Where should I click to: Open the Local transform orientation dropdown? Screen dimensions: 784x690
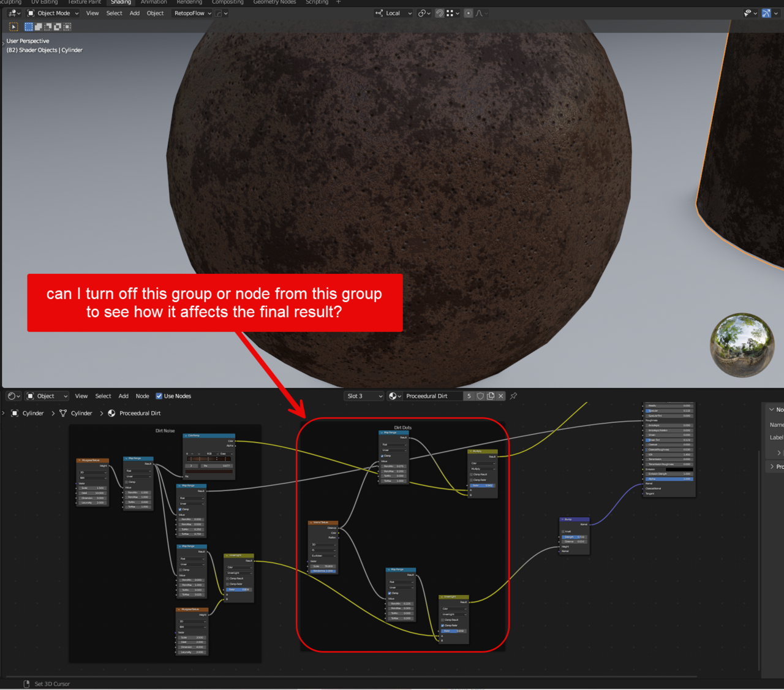(x=394, y=13)
